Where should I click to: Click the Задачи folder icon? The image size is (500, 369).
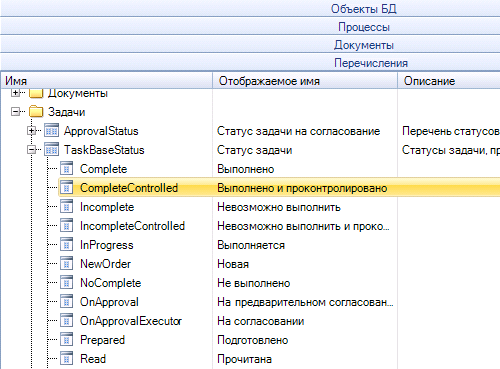pyautogui.click(x=36, y=112)
